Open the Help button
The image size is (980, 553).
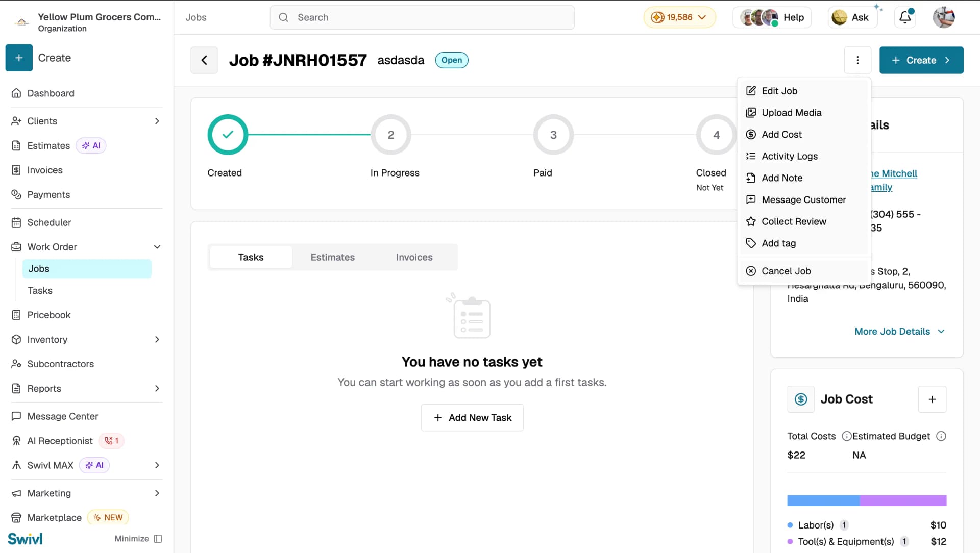click(x=772, y=17)
